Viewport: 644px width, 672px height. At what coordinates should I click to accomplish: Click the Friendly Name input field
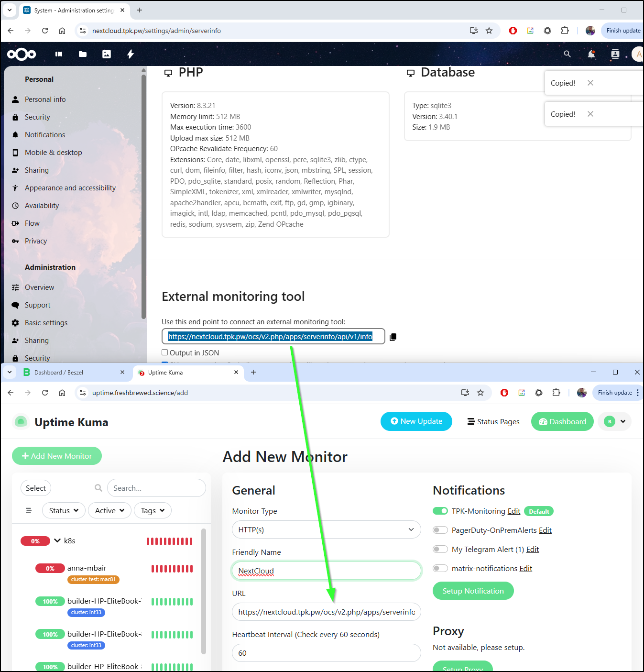pos(326,571)
